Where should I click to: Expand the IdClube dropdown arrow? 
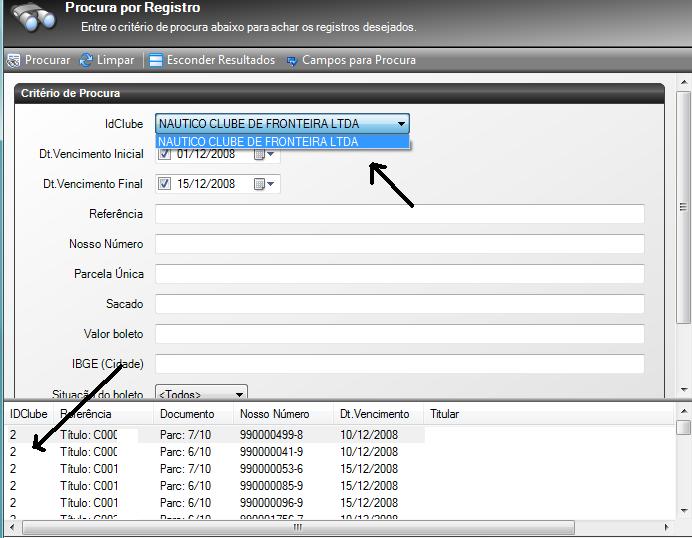(x=401, y=124)
